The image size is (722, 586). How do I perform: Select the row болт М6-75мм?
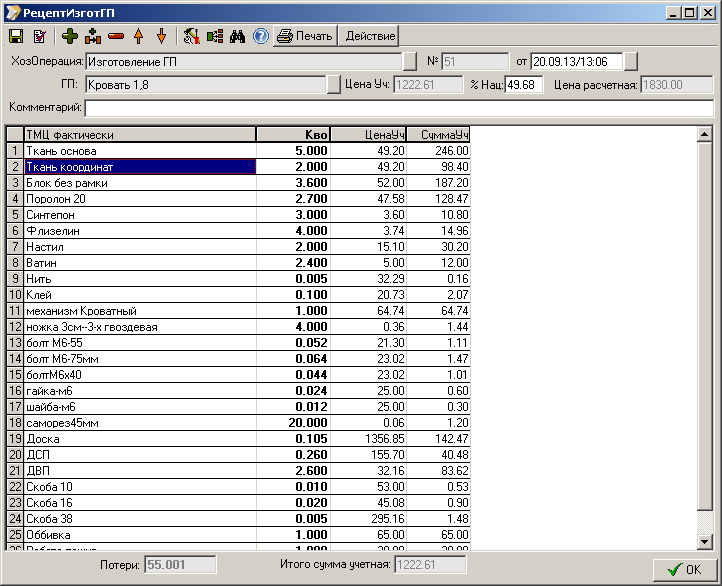238,359
